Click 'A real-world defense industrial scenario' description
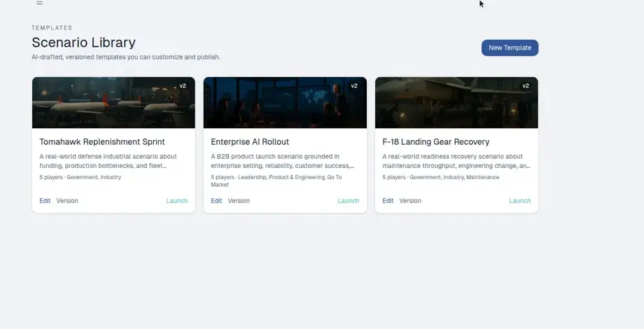644x329 pixels. pos(108,161)
